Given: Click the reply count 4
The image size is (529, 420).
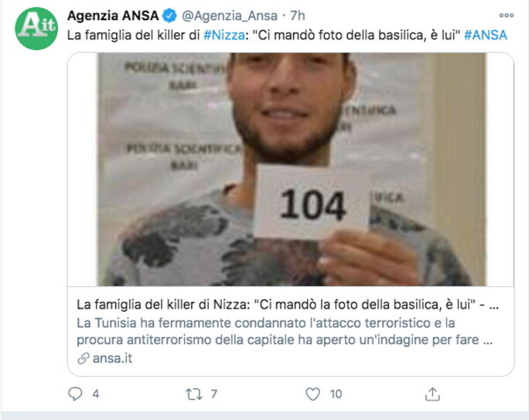Looking at the screenshot, I should pyautogui.click(x=96, y=394).
